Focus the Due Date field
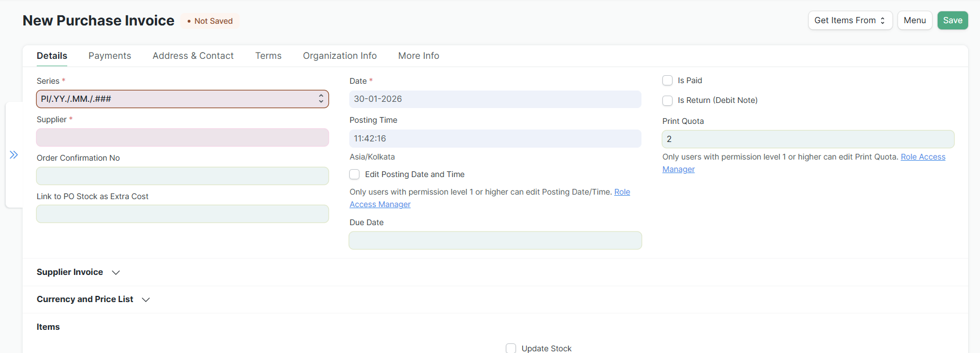Screen dimensions: 980x353 click(x=495, y=240)
